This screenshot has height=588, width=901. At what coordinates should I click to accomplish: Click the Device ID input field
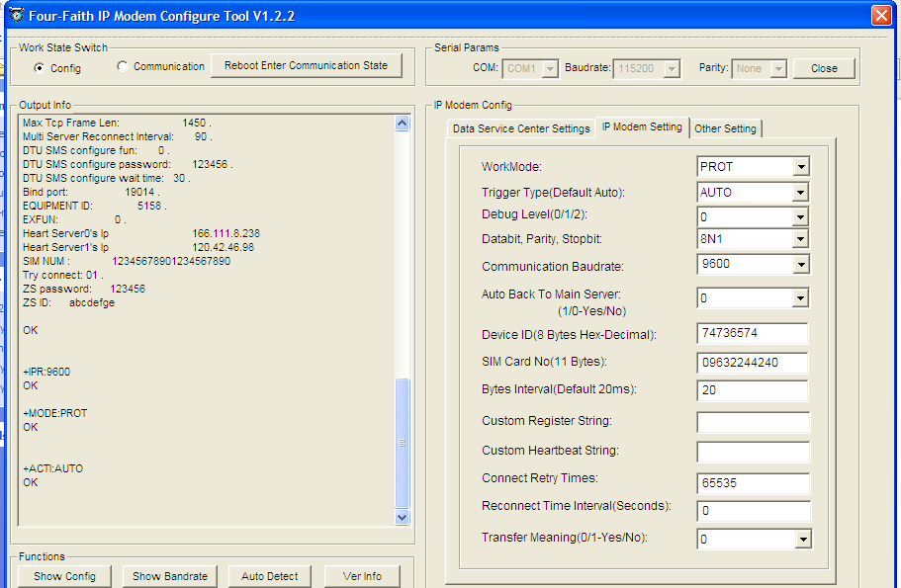753,333
